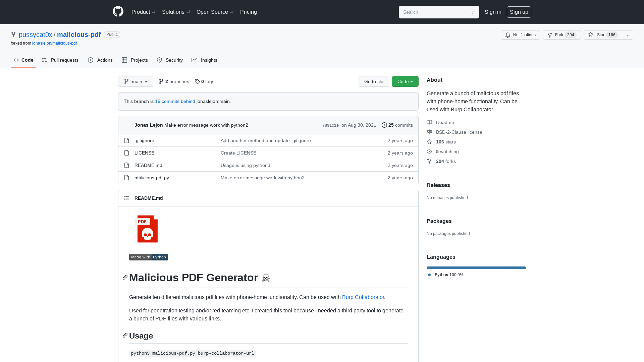Screen dimensions: 644x362
Task: Open 'Usage is using python3' commit
Action: point(246,165)
